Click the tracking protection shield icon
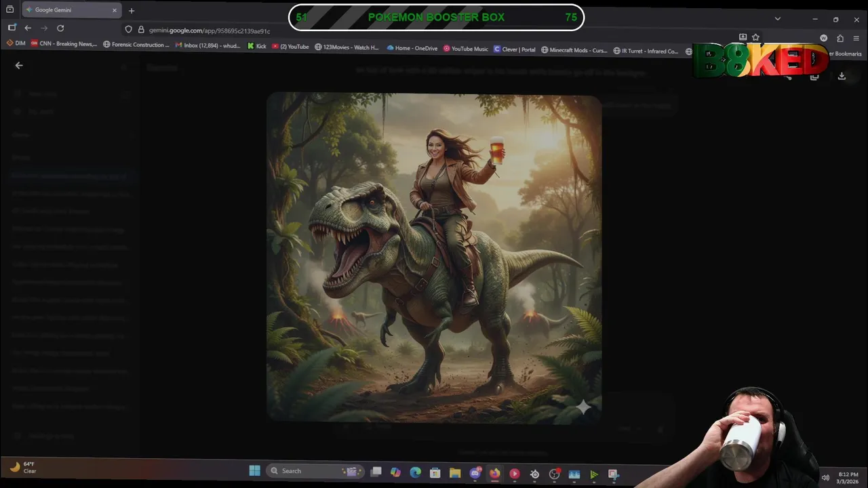 (x=128, y=29)
